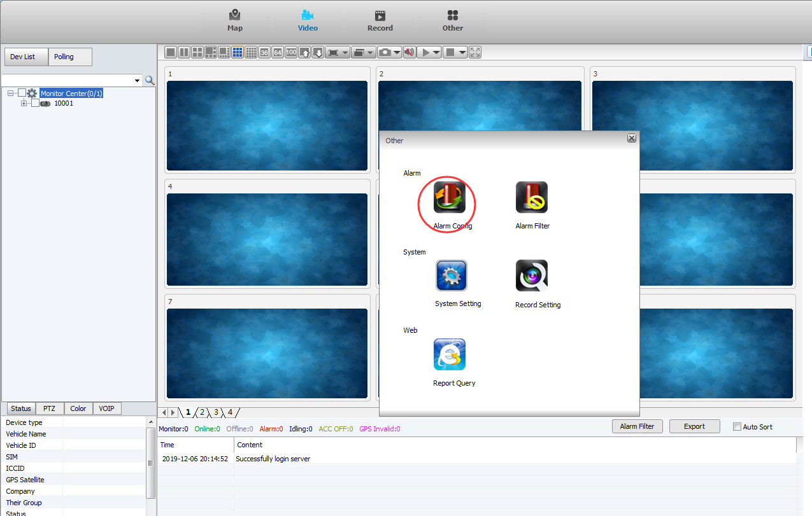
Task: Click the search magnifier in device list
Action: click(x=150, y=80)
